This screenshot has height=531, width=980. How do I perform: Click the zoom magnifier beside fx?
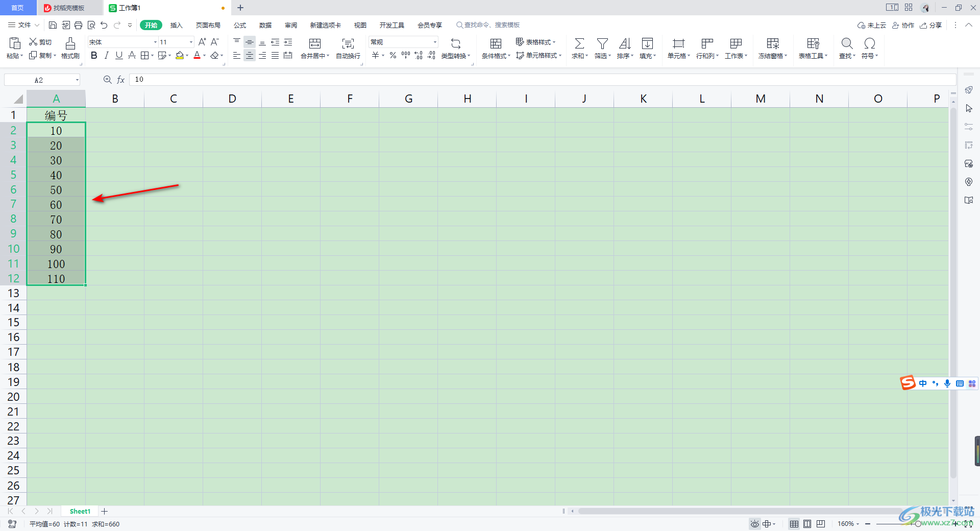coord(107,80)
